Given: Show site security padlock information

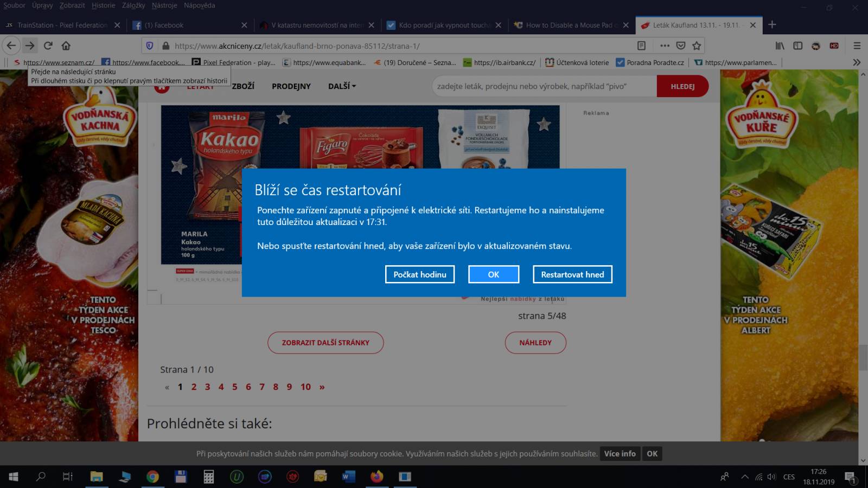Looking at the screenshot, I should tap(165, 46).
